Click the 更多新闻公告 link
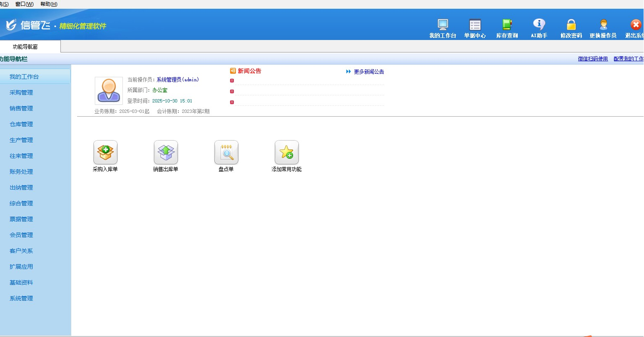 pyautogui.click(x=368, y=72)
